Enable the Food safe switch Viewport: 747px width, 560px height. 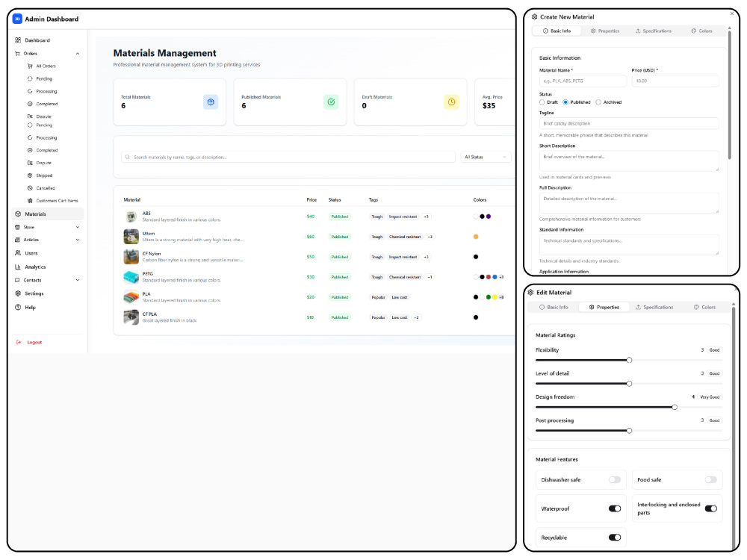(711, 480)
